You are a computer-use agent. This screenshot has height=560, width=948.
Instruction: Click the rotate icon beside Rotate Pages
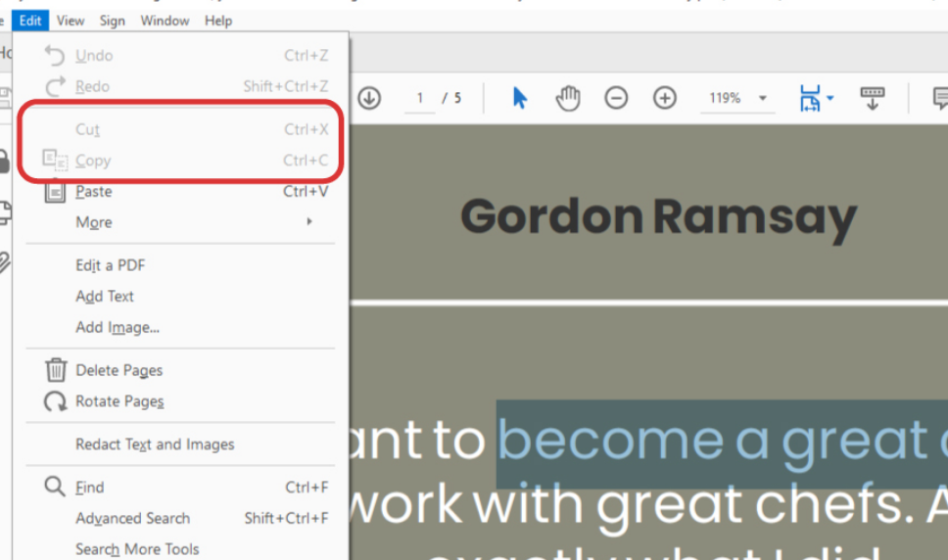56,401
